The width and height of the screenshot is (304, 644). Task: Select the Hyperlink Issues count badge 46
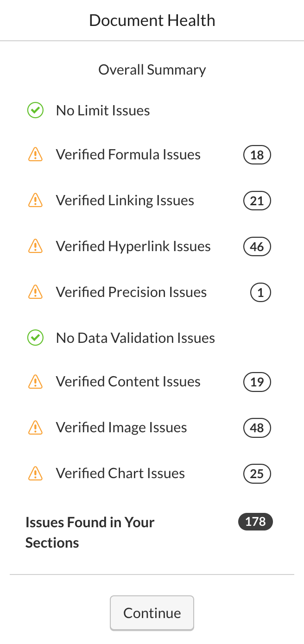pyautogui.click(x=257, y=246)
